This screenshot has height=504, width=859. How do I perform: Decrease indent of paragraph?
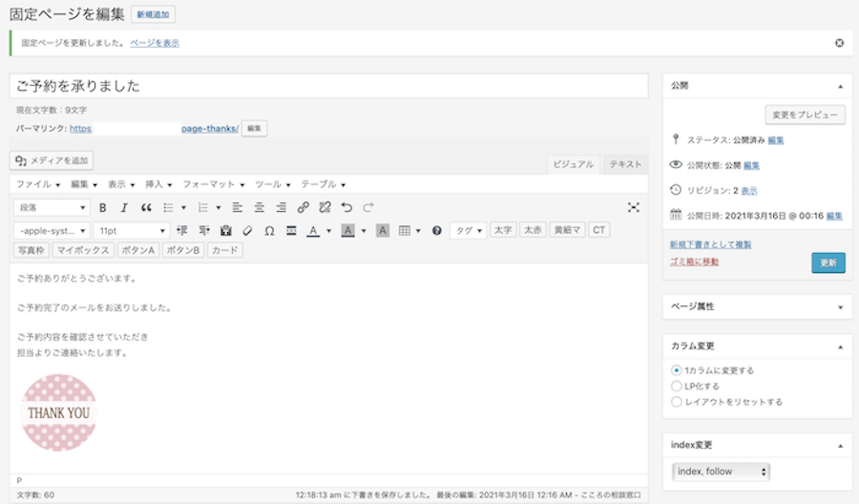(x=182, y=231)
